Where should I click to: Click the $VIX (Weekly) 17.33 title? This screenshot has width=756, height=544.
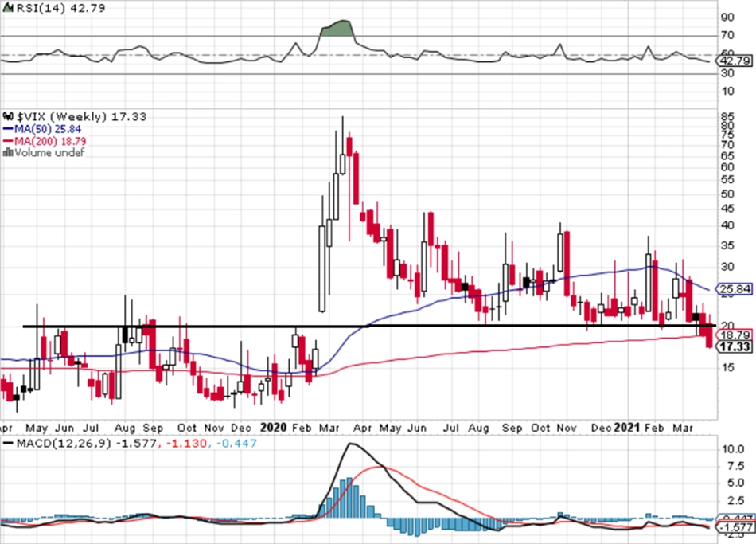coord(81,116)
